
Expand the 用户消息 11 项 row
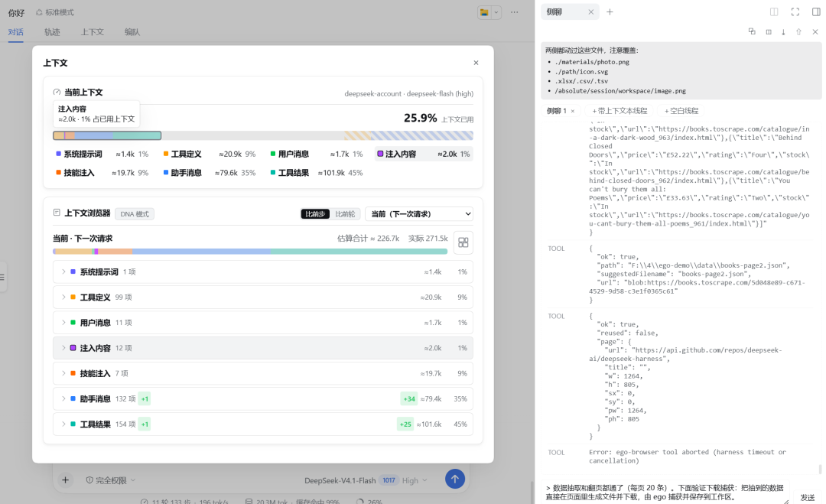263,322
